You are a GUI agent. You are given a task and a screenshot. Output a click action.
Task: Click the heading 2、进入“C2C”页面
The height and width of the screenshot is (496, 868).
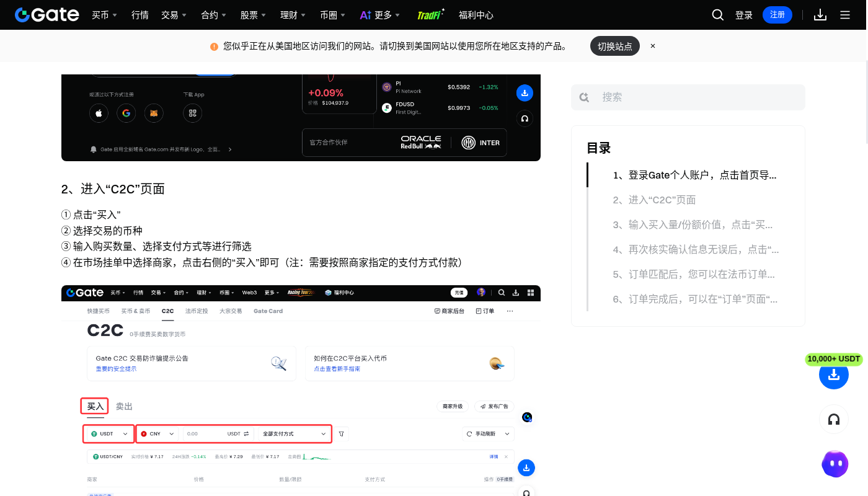(113, 189)
